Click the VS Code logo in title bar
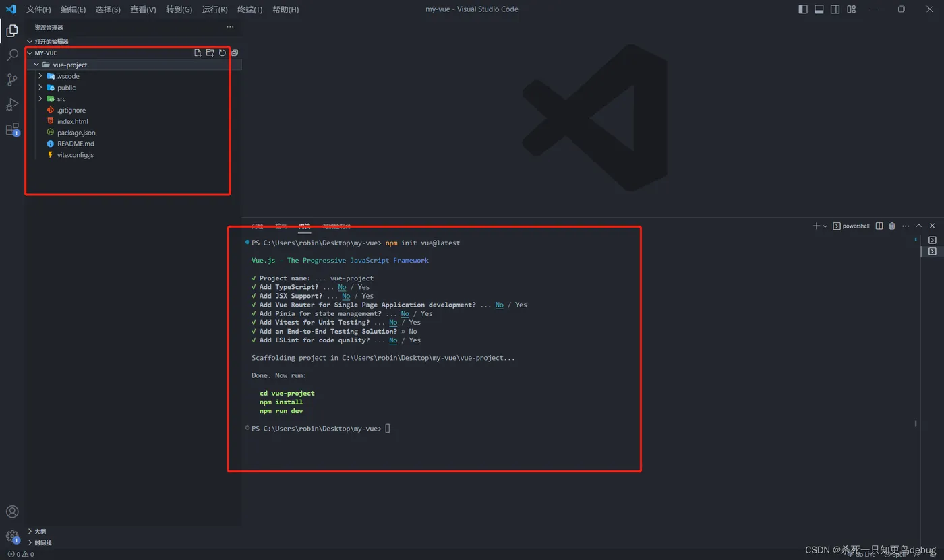The height and width of the screenshot is (560, 944). pyautogui.click(x=11, y=9)
